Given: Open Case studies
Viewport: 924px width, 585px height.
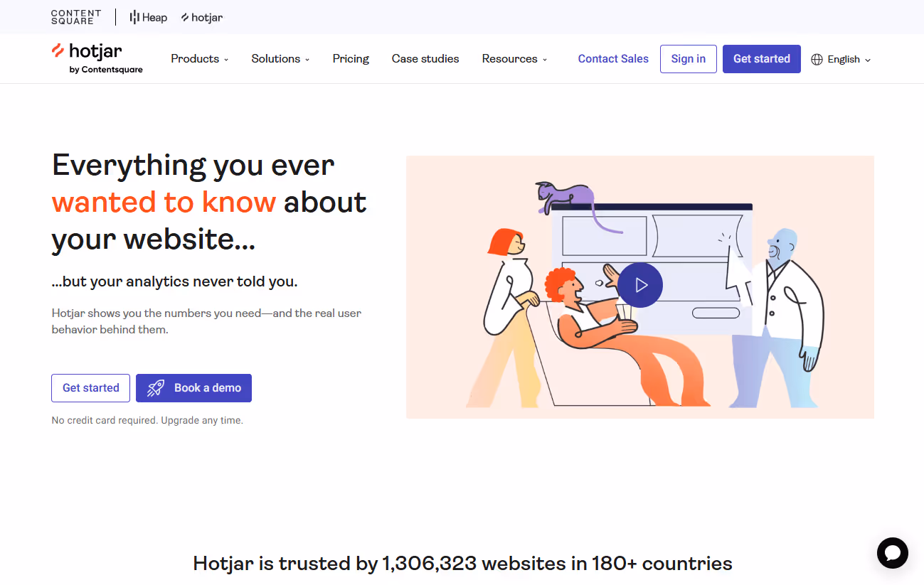Looking at the screenshot, I should tap(425, 59).
